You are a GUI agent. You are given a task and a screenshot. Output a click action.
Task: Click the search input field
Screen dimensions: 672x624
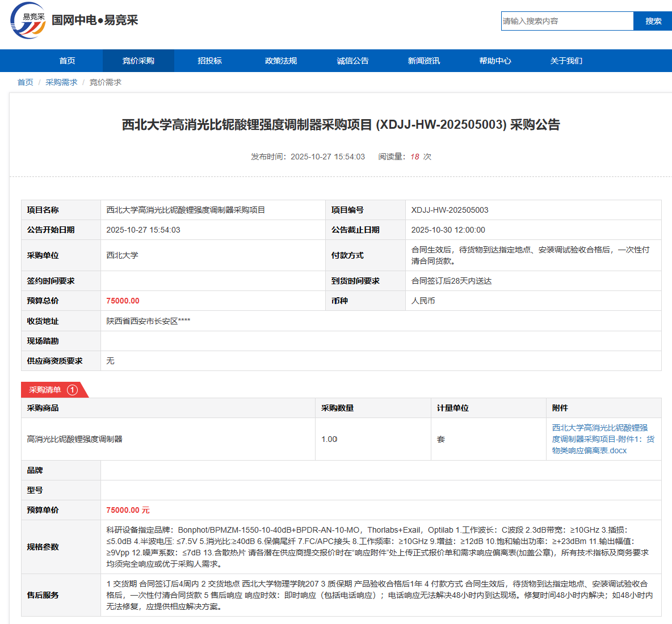[x=566, y=21]
